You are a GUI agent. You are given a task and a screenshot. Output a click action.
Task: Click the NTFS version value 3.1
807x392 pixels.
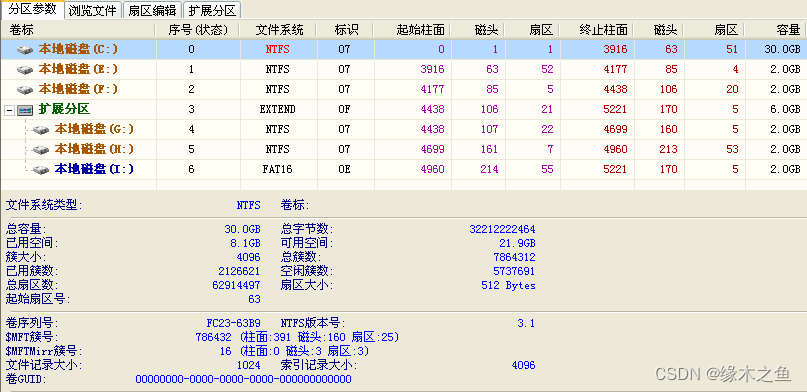coord(526,324)
